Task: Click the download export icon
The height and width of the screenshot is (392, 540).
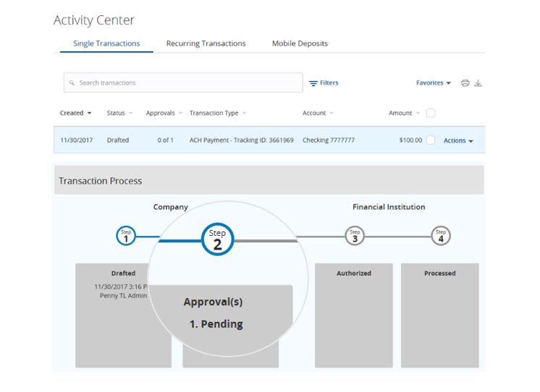Action: click(478, 83)
